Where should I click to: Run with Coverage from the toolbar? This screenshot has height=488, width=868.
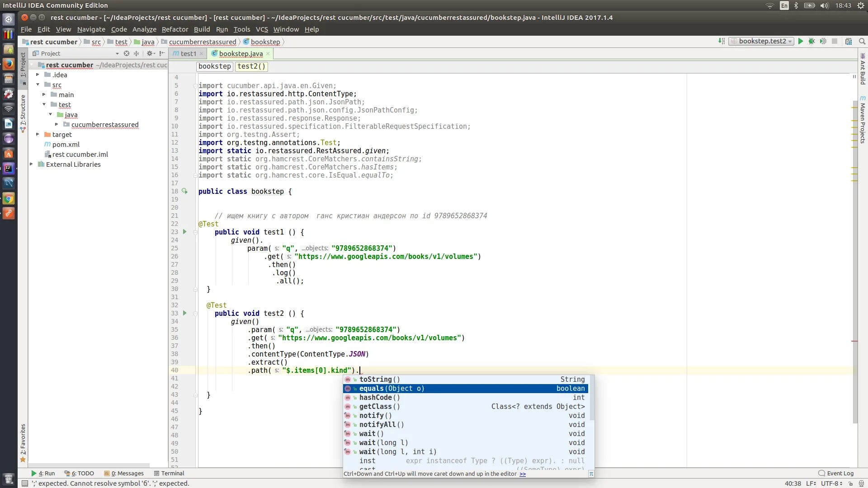(823, 41)
